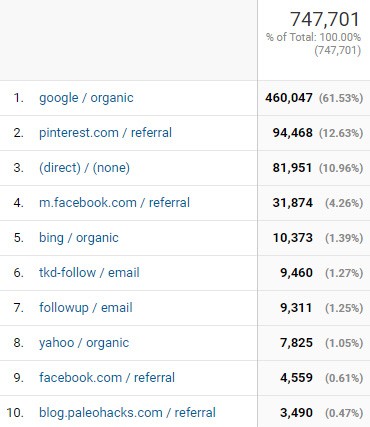The image size is (370, 427).
Task: Click the 3,490 sessions value
Action: point(296,413)
